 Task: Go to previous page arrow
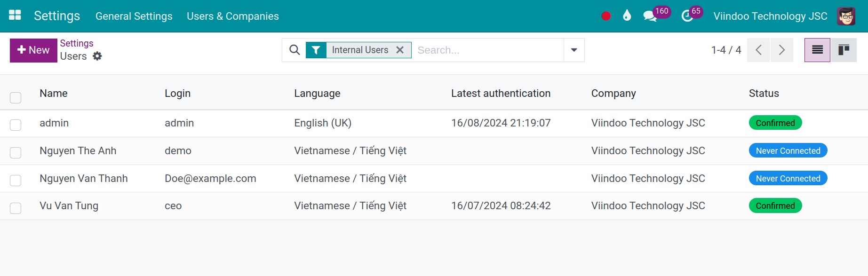click(758, 50)
